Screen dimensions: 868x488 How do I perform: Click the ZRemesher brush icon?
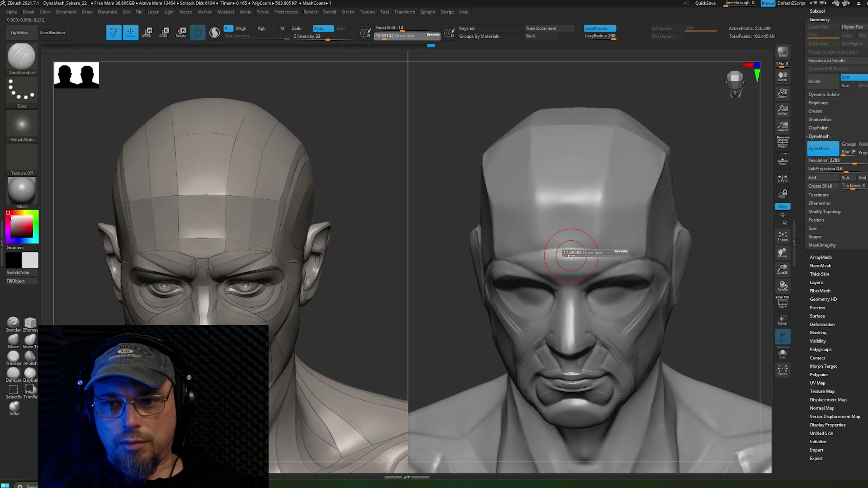(30, 323)
